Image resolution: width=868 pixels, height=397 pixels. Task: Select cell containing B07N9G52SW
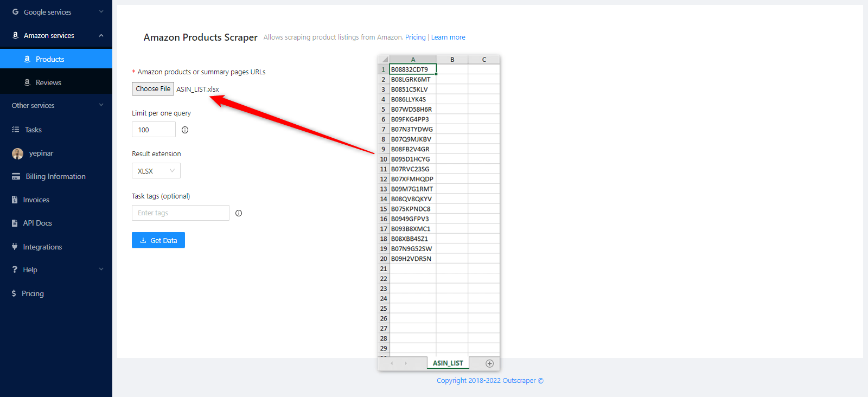[413, 248]
